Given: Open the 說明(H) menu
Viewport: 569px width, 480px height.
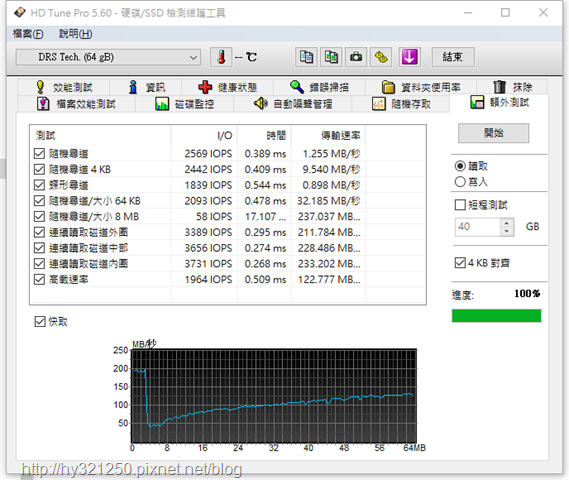Looking at the screenshot, I should click(75, 34).
